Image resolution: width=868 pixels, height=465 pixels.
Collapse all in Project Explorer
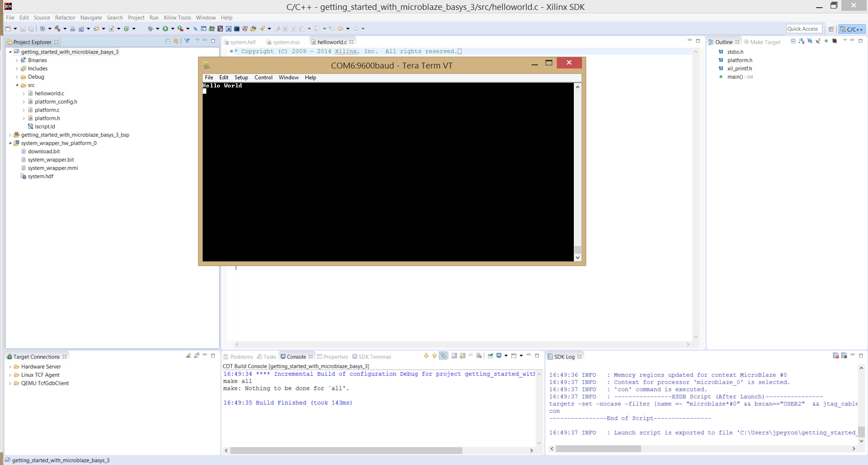pyautogui.click(x=168, y=41)
